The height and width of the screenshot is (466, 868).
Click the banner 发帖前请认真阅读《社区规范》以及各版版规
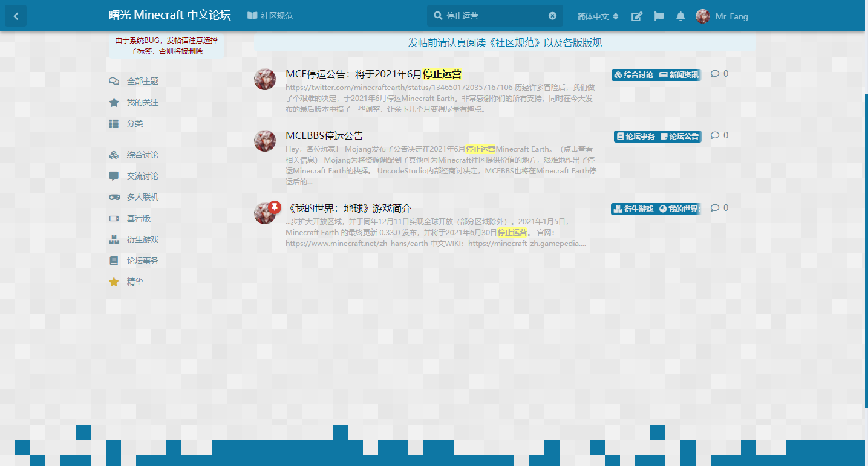pos(505,43)
